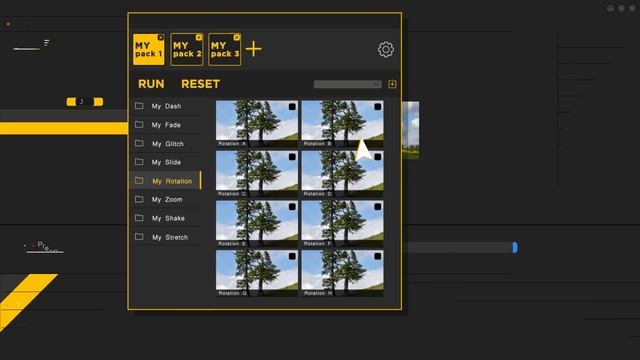Click the My Dash folder icon

click(x=139, y=106)
